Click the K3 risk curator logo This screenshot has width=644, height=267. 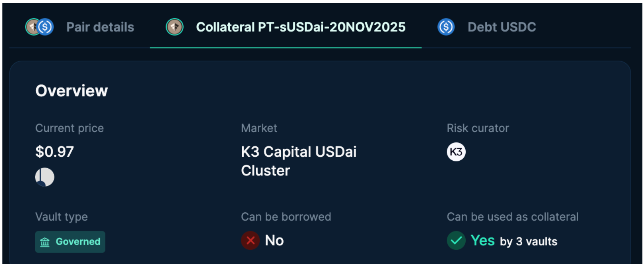point(456,152)
